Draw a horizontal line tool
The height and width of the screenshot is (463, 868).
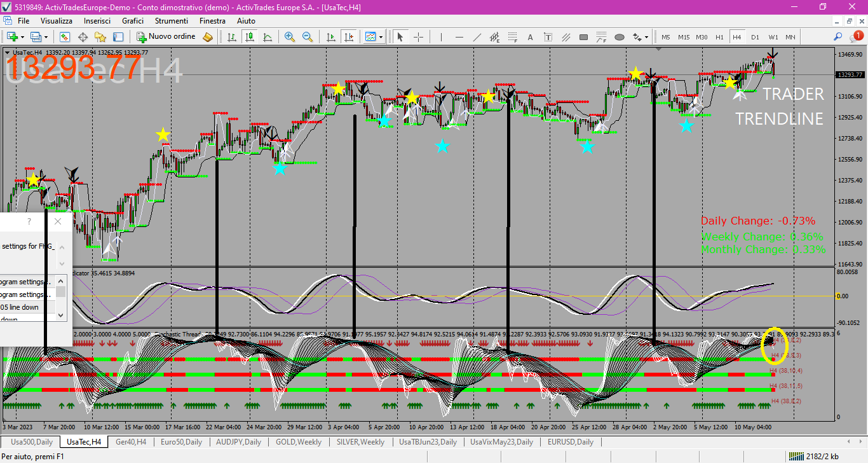(x=459, y=37)
